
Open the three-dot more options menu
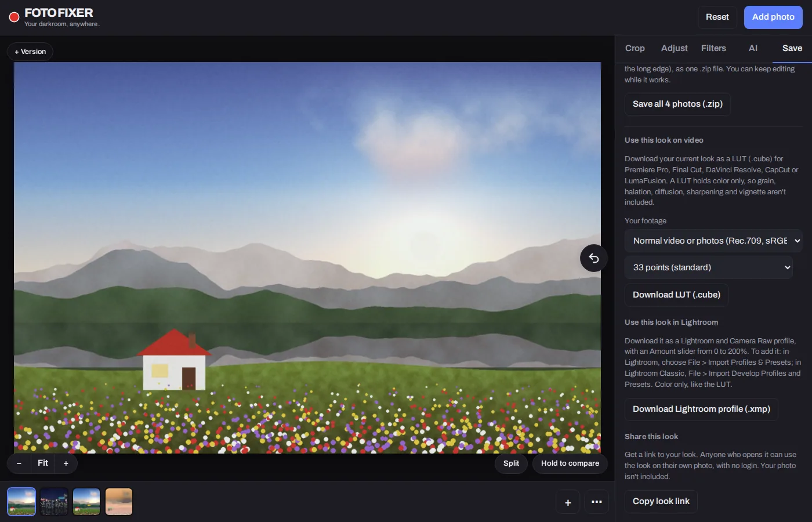pos(597,502)
